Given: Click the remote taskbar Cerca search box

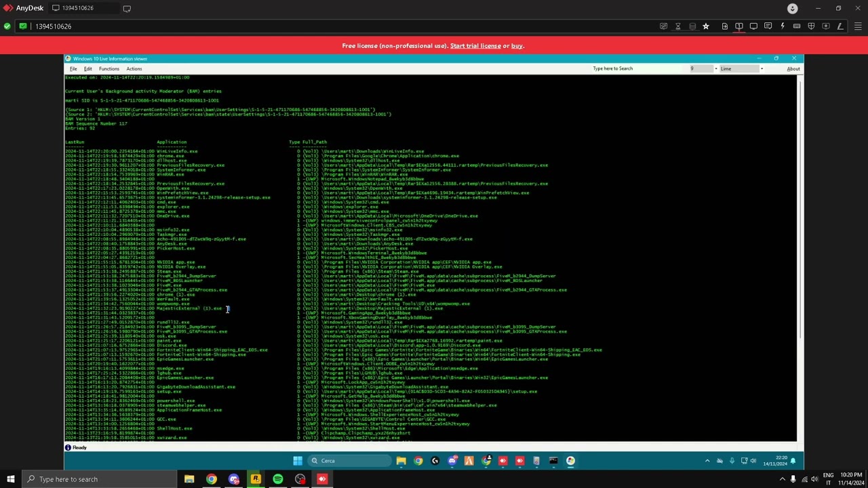Looking at the screenshot, I should [349, 461].
